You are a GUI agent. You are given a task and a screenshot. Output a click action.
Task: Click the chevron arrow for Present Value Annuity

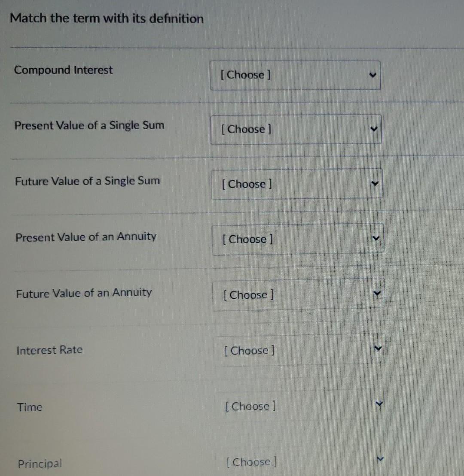(x=375, y=238)
